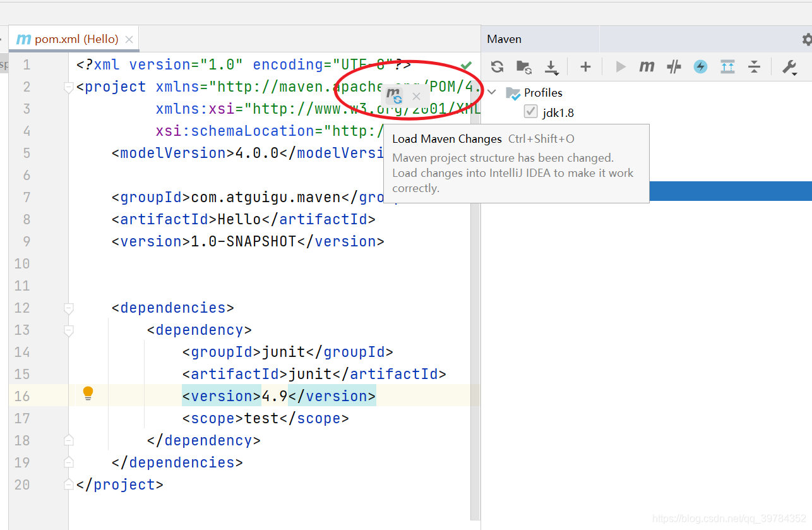Click the floating Load Maven Changes icon
Screen dimensions: 812x530
tap(394, 96)
